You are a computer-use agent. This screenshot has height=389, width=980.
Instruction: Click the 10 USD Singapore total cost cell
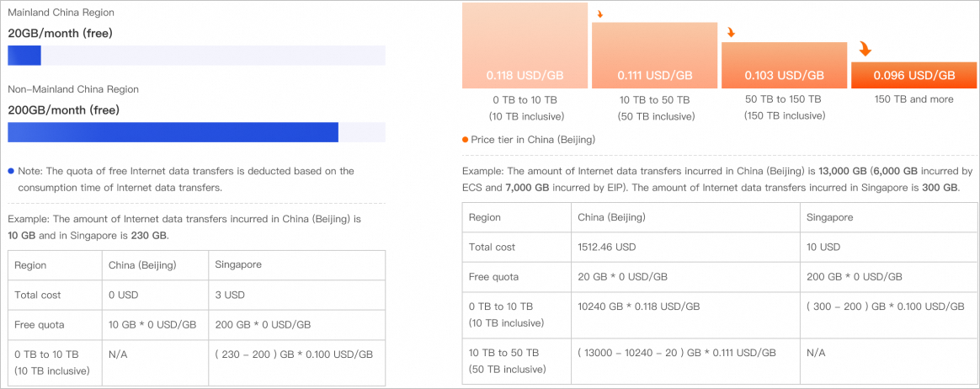889,247
